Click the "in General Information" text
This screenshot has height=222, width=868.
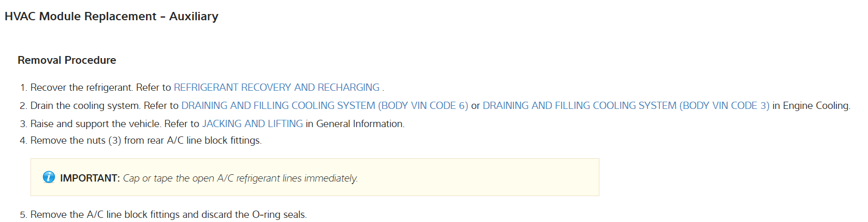tap(355, 124)
